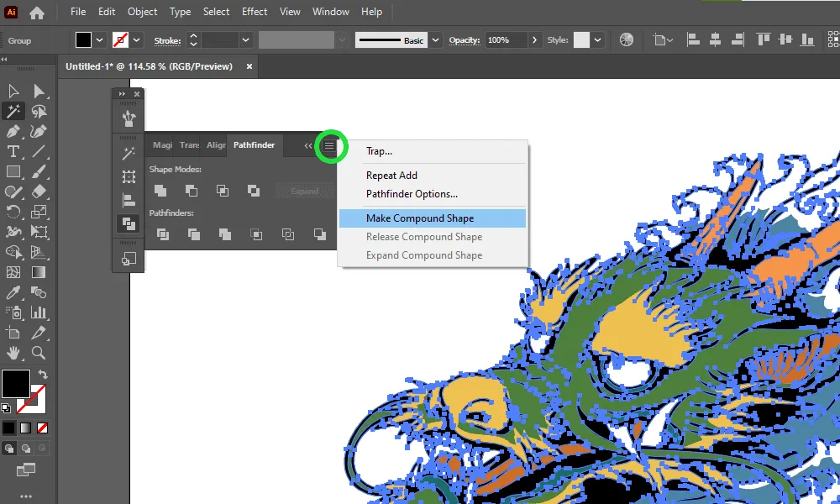This screenshot has width=840, height=504.
Task: Select the Line Segment tool
Action: click(39, 151)
